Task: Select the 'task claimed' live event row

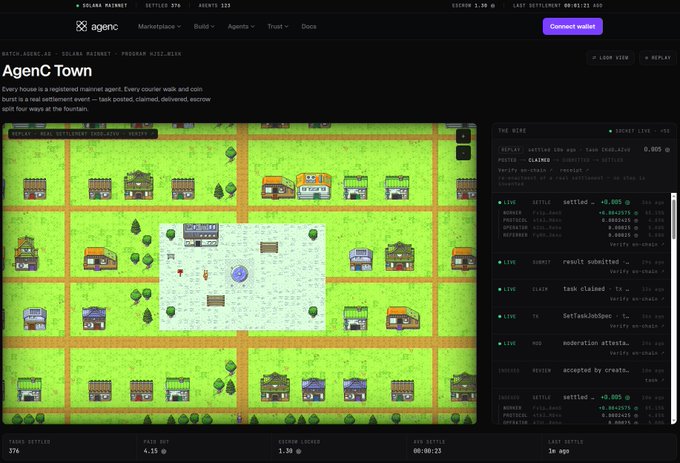Action: (582, 293)
